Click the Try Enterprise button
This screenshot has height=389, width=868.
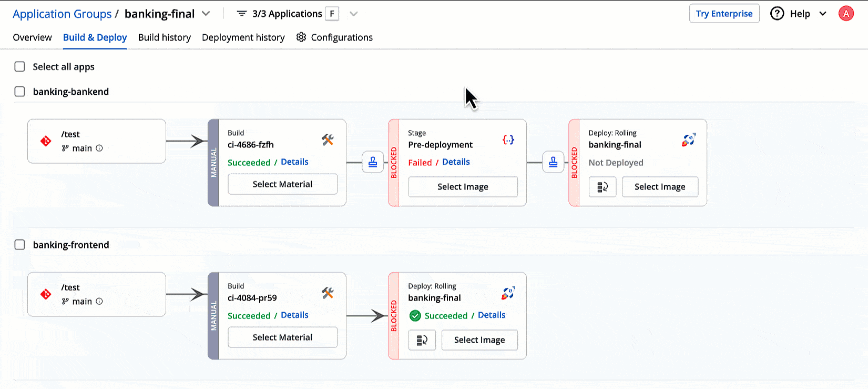(724, 14)
